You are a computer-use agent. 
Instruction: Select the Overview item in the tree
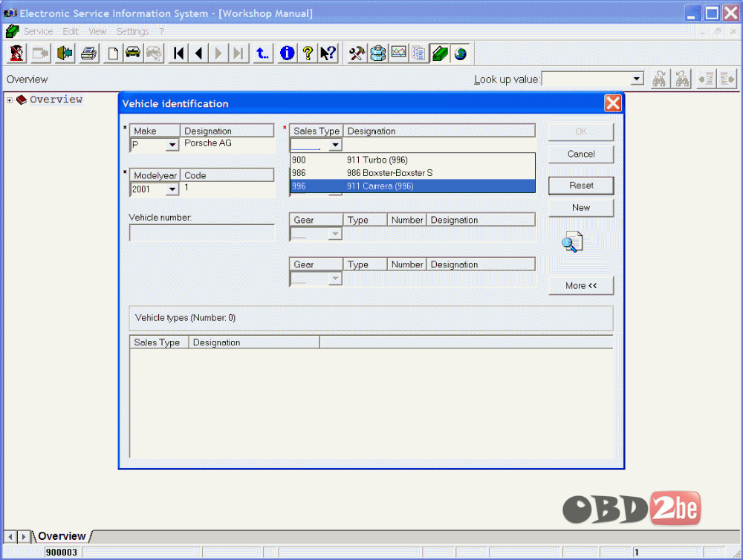click(x=56, y=100)
